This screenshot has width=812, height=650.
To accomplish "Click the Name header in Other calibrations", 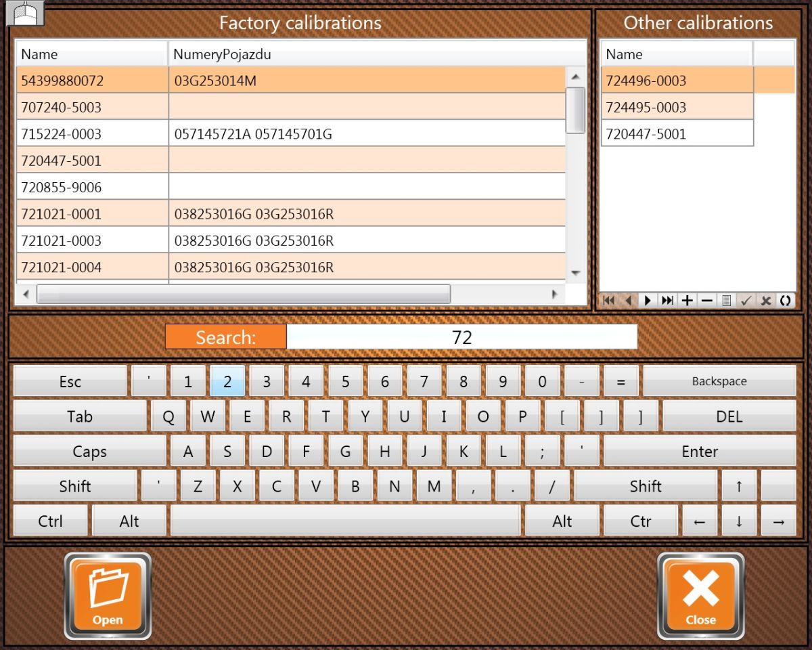I will pos(677,54).
